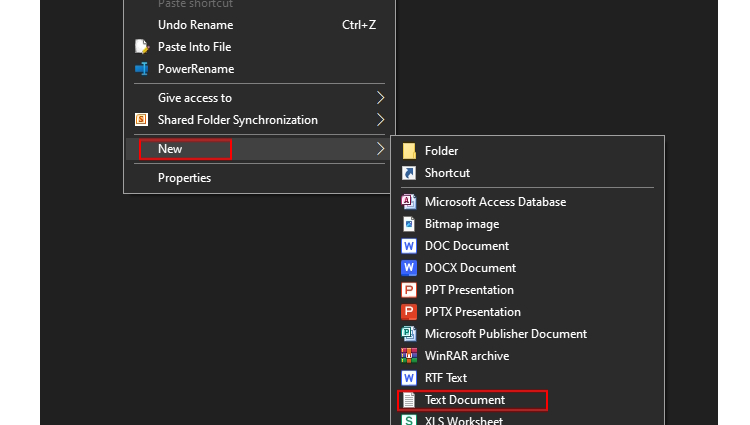This screenshot has height=425, width=750.
Task: Click the WinRAR archive icon
Action: 408,356
